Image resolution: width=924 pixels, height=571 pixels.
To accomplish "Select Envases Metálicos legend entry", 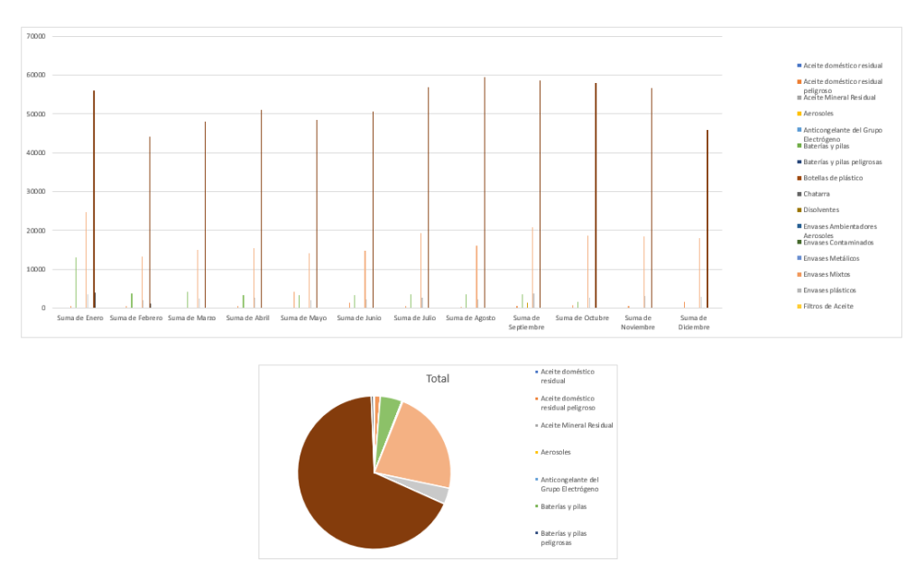I will (x=830, y=258).
